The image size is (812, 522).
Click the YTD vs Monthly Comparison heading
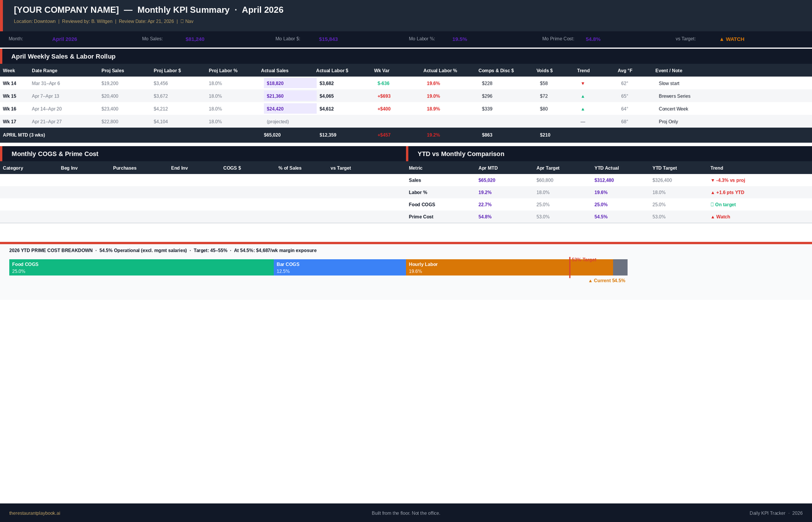pos(461,154)
